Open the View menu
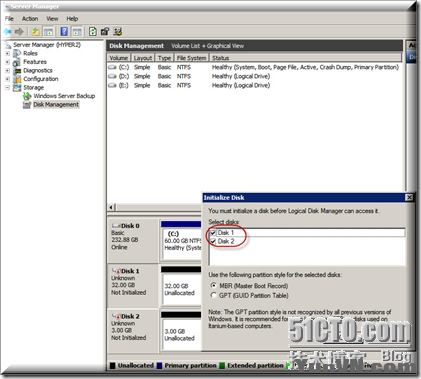Viewport: 421px width, 379px height. (x=52, y=19)
